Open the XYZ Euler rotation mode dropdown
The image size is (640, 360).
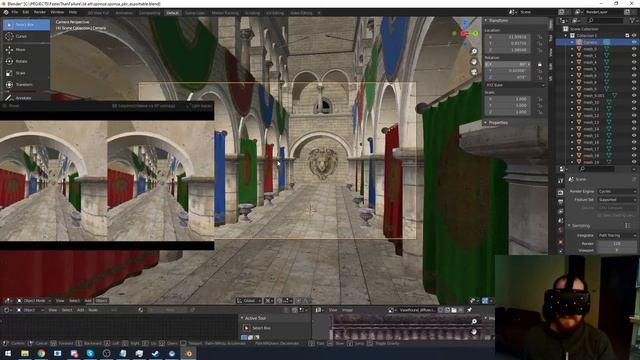[515, 85]
